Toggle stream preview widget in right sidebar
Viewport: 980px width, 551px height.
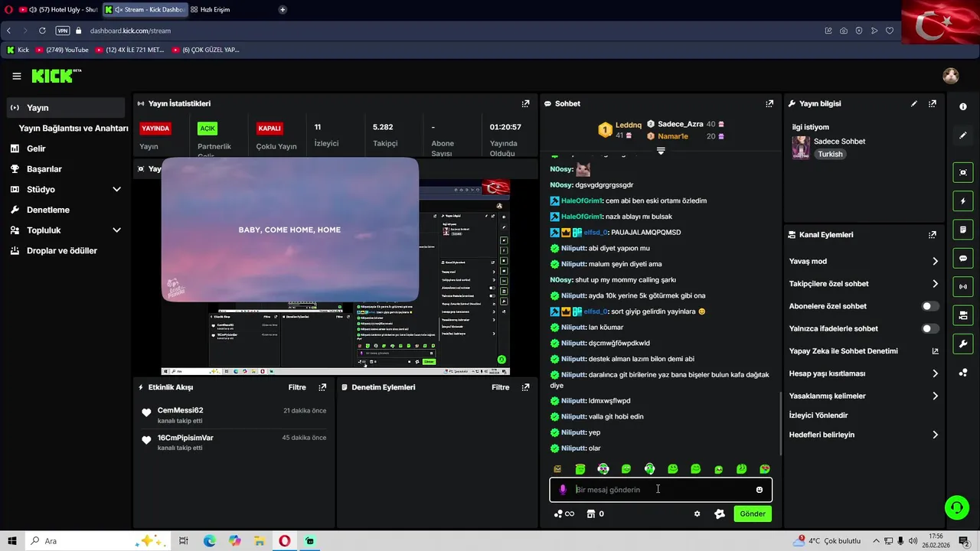pos(963,173)
